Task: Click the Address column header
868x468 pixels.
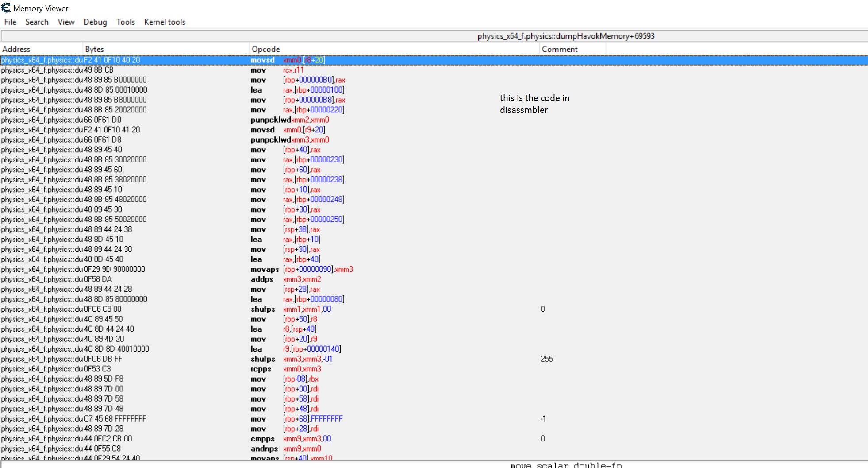Action: coord(16,49)
